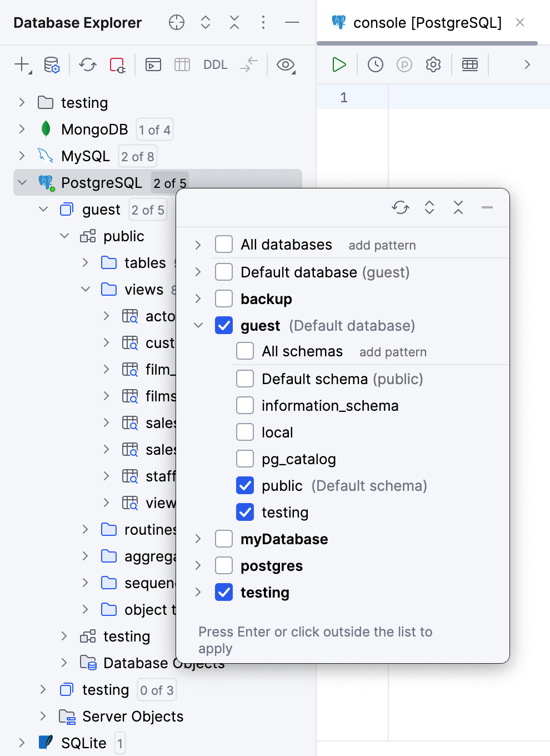Switch to the console [PostgreSQL] tab
Viewport: 550px width, 756px height.
(x=426, y=23)
